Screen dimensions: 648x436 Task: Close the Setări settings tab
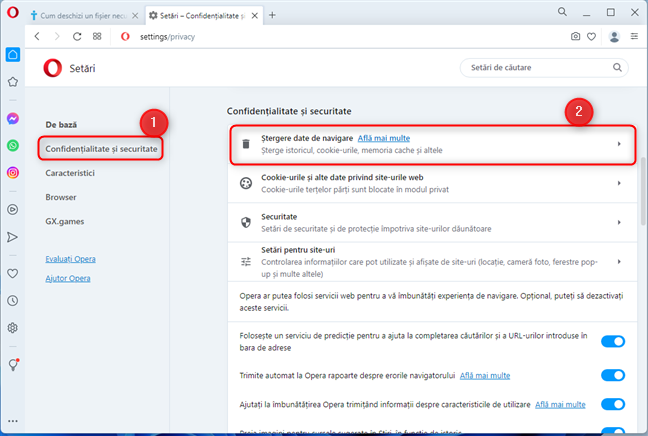tap(255, 16)
